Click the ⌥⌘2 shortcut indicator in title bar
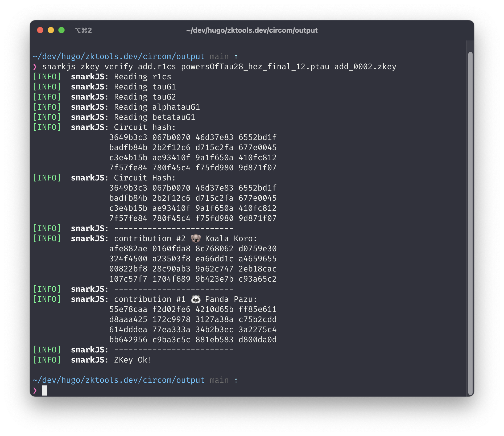Screen dimensions: 504x436 [83, 30]
